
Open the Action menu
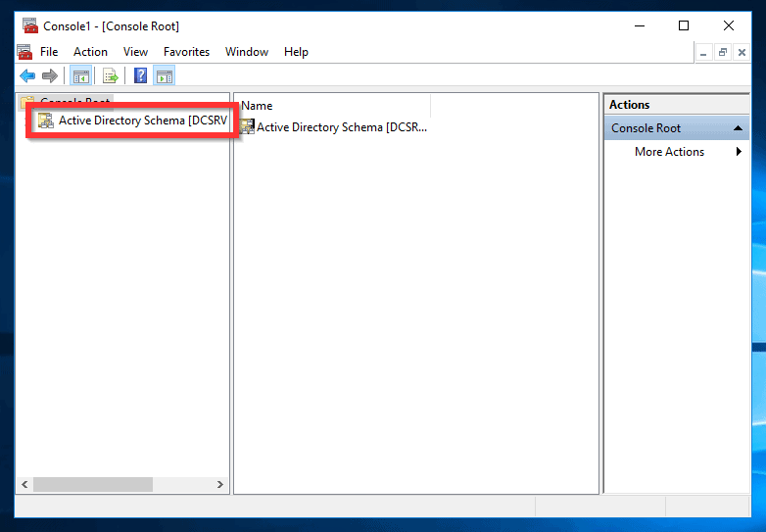[x=90, y=52]
